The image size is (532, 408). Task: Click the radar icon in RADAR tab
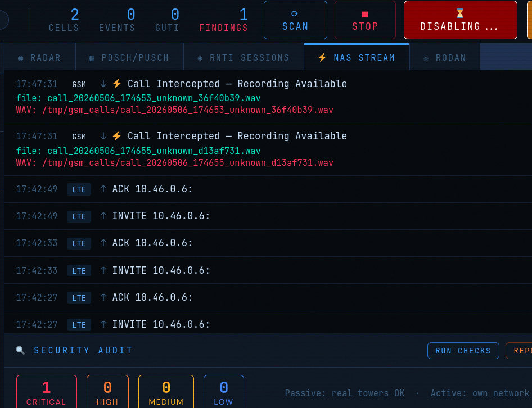21,58
